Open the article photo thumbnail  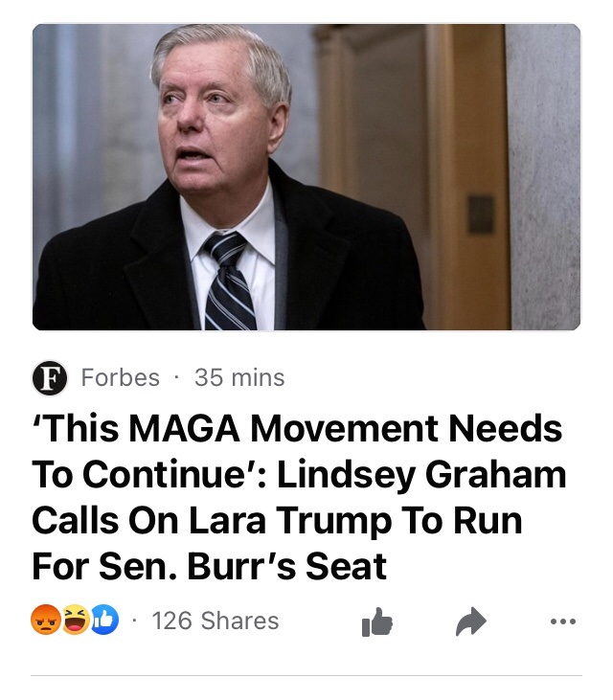coord(306,177)
